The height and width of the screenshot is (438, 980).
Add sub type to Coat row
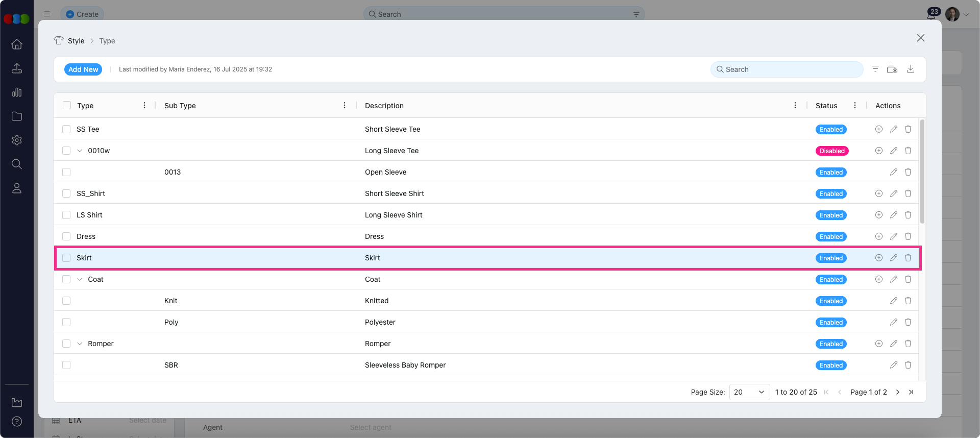(878, 279)
